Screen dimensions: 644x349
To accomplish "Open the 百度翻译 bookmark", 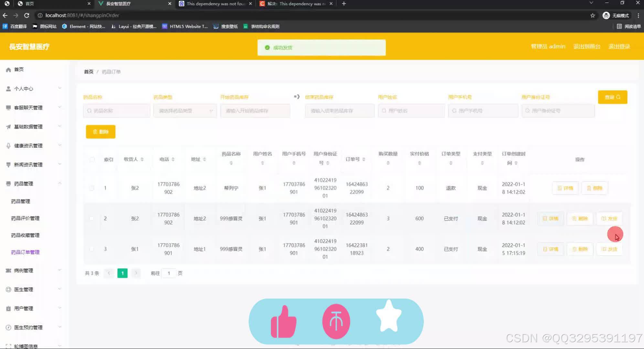I will (15, 26).
